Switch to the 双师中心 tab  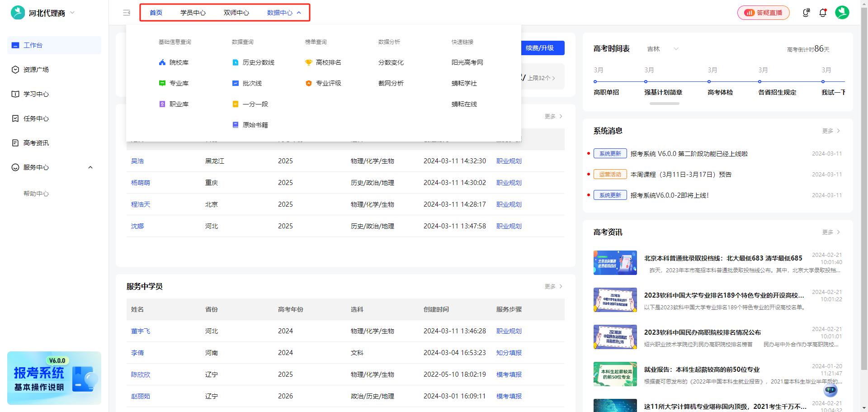(236, 13)
